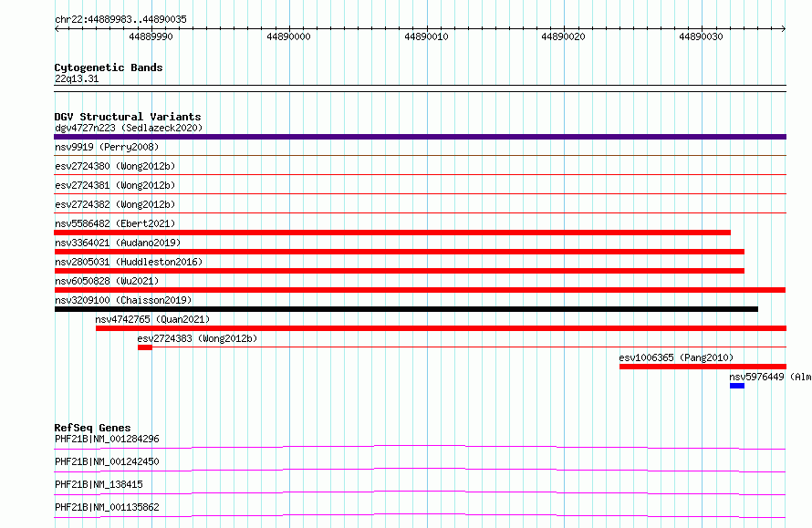The height and width of the screenshot is (528, 812).
Task: Open PHF21B|NM_001242450 transcript label
Action: (x=107, y=461)
